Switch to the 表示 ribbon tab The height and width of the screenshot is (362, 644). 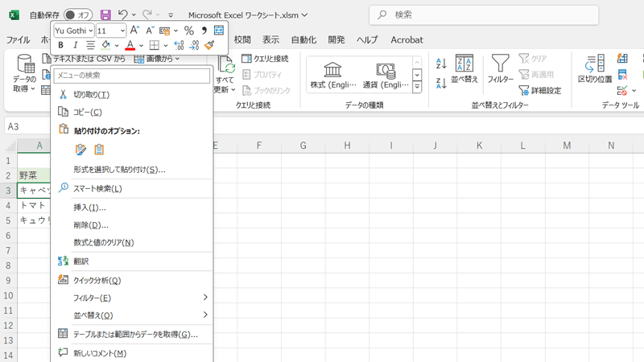click(270, 39)
